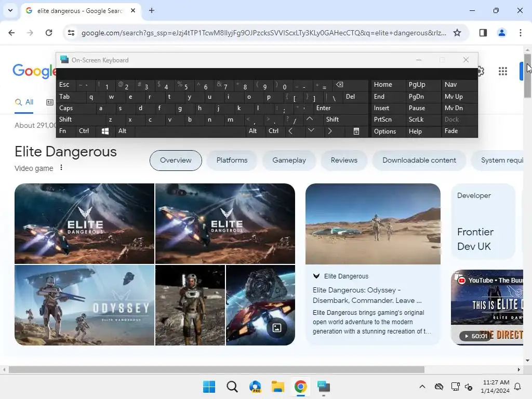Close the elite dangerous search tab
Screen dimensions: 532x399
point(133,10)
